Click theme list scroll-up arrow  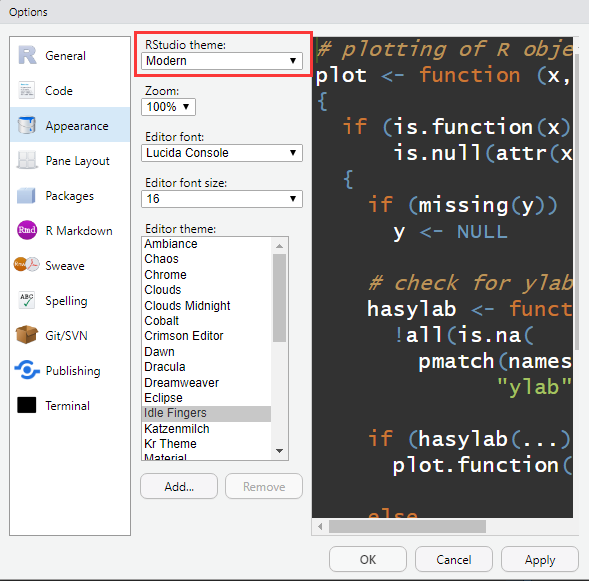(279, 246)
